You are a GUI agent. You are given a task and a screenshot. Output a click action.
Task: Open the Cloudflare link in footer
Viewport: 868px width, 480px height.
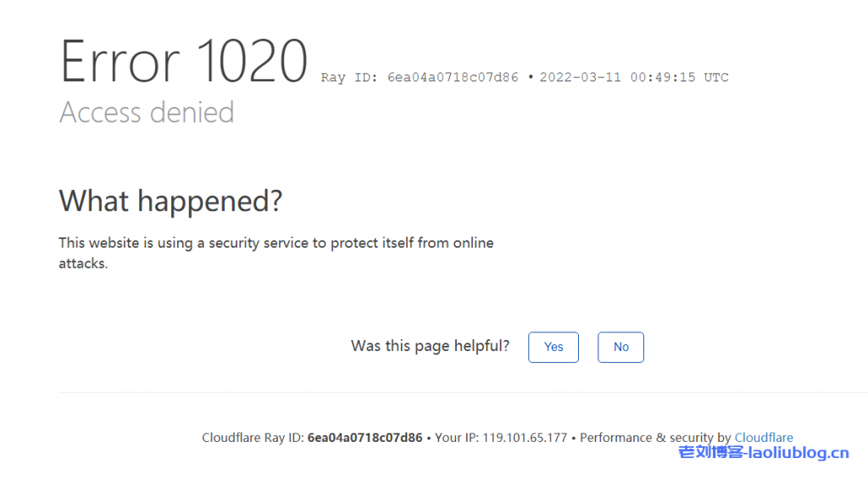click(x=764, y=438)
